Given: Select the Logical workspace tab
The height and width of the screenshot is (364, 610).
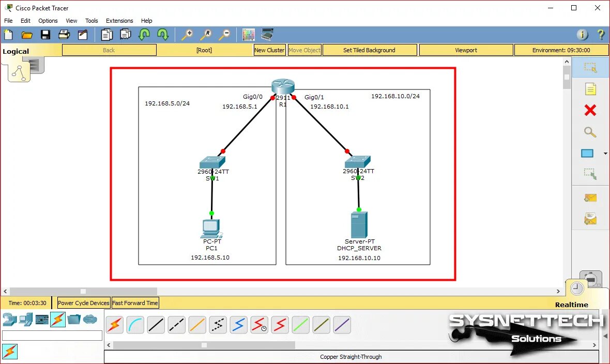Looking at the screenshot, I should [16, 51].
